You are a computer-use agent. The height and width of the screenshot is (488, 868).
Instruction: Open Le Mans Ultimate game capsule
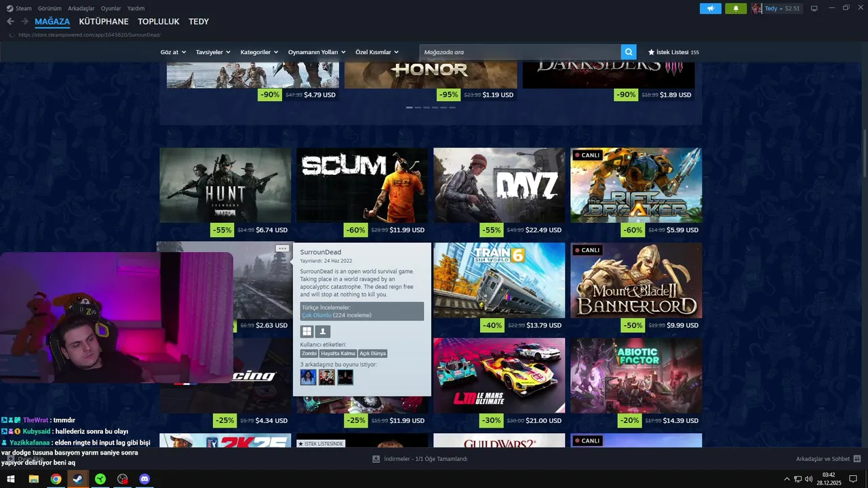click(499, 375)
